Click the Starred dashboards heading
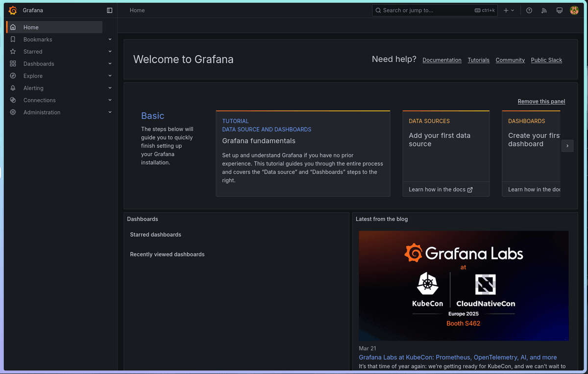This screenshot has height=374, width=588. pos(155,235)
